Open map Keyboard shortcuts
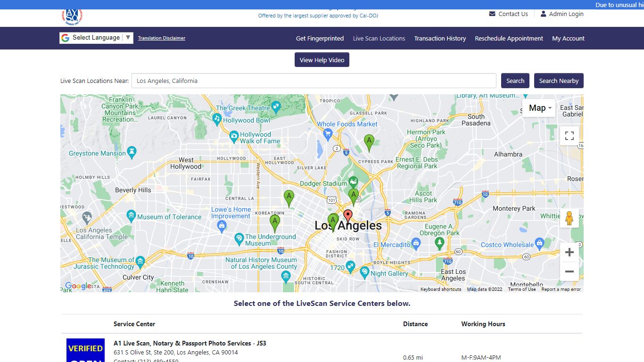The height and width of the screenshot is (362, 644). pyautogui.click(x=441, y=289)
